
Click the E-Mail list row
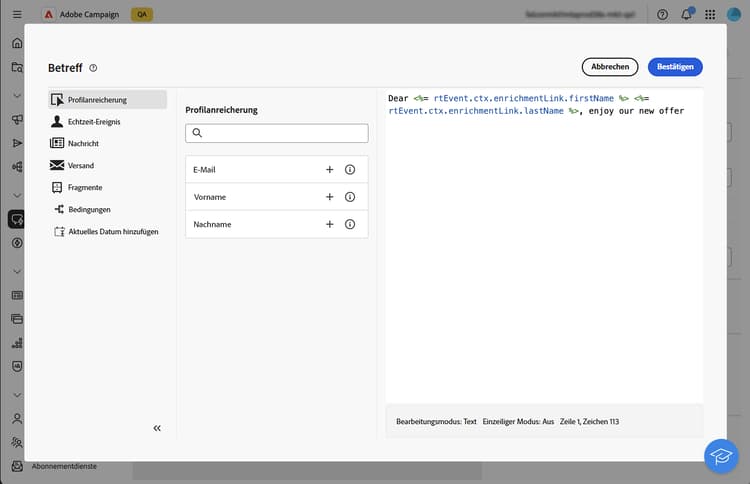pos(277,169)
